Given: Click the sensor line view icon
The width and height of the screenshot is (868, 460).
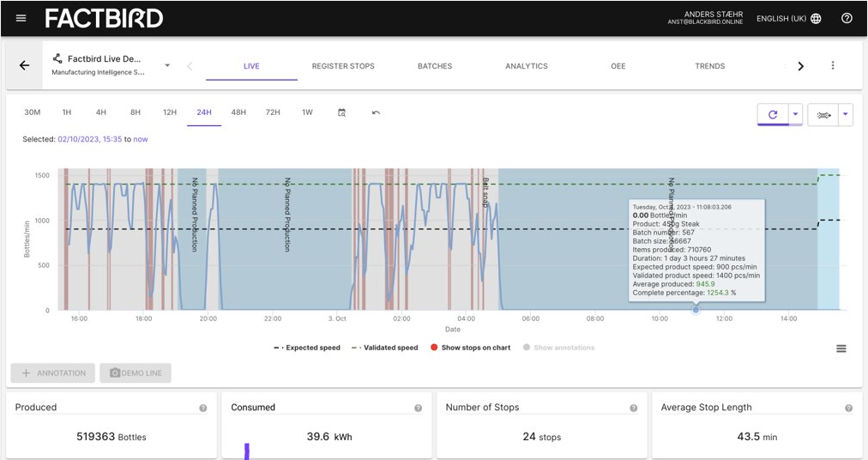Looking at the screenshot, I should [x=823, y=115].
